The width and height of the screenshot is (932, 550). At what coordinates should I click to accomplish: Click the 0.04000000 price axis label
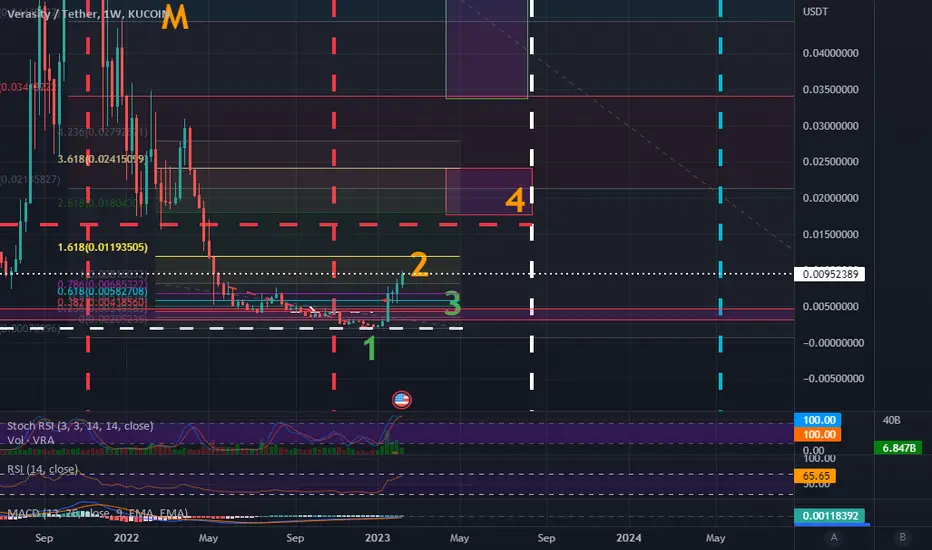830,54
